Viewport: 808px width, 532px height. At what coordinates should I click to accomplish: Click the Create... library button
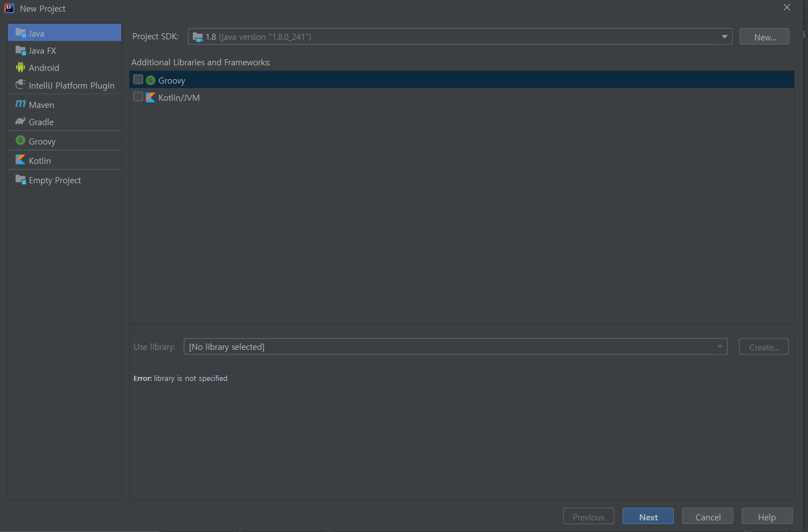coord(764,347)
